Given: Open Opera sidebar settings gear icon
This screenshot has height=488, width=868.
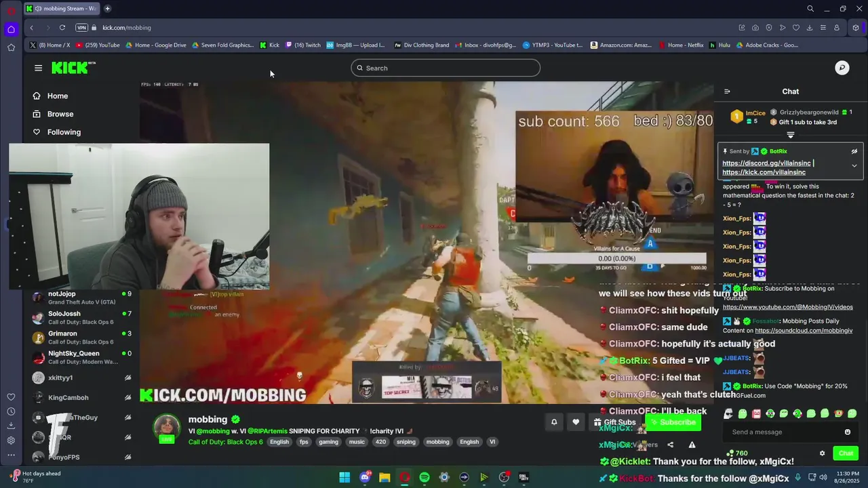Looking at the screenshot, I should pos(11,440).
